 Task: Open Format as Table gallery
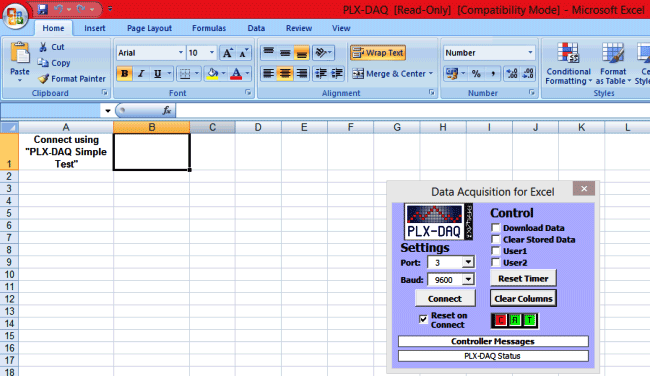(x=613, y=63)
